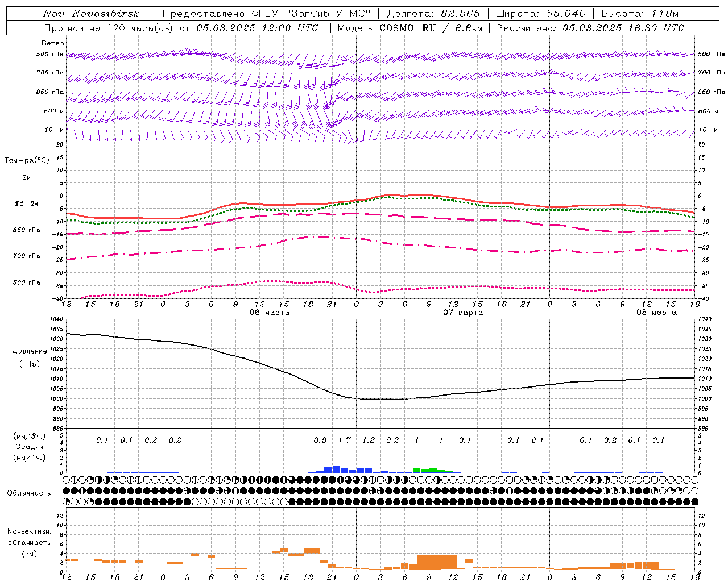Click the tallest blue precipitation bar

(x=336, y=469)
